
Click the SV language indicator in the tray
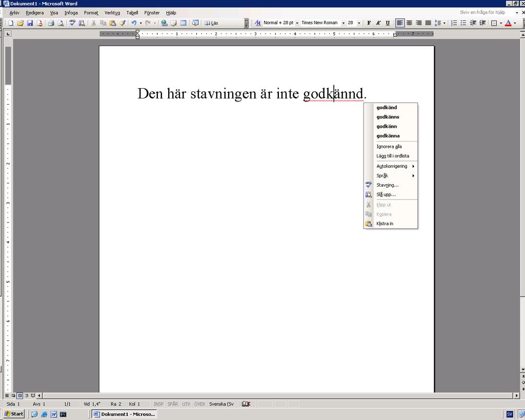[x=509, y=414]
